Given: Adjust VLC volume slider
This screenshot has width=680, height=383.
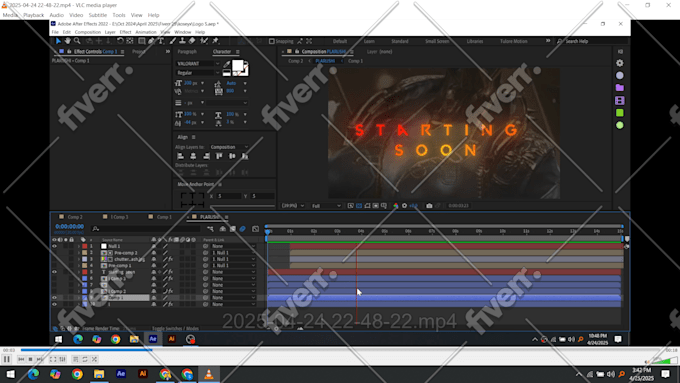Looking at the screenshot, I should (x=666, y=361).
